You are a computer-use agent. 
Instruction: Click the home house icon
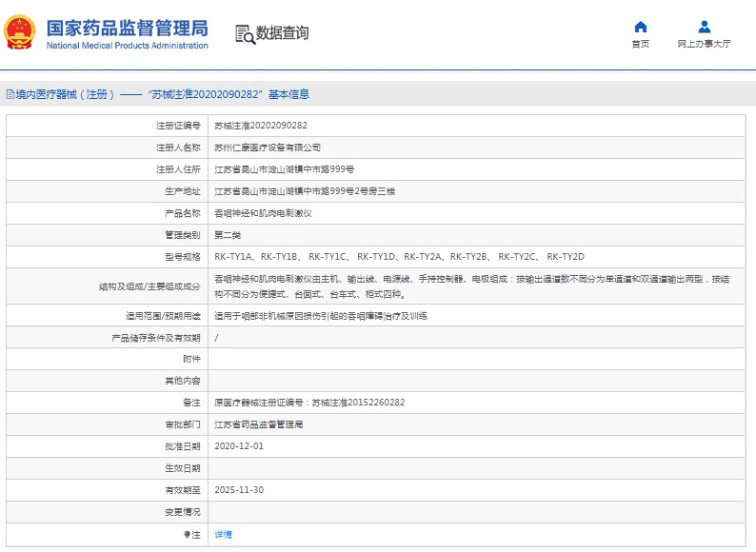point(641,27)
